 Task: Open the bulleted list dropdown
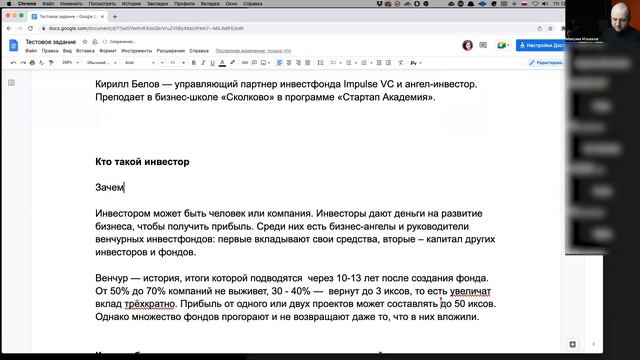pyautogui.click(x=351, y=63)
